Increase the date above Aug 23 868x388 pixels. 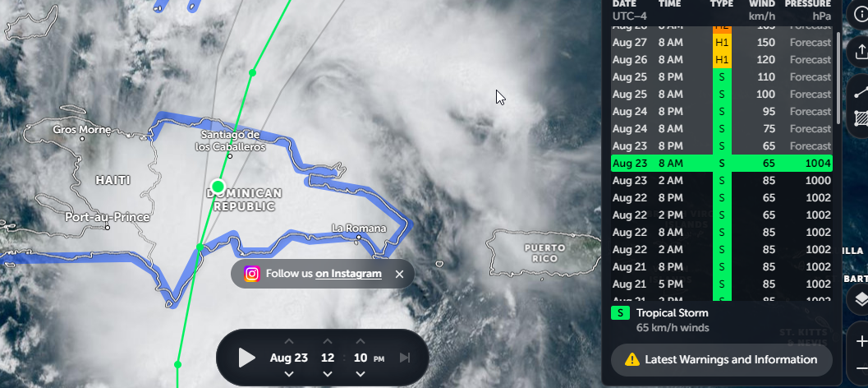pyautogui.click(x=289, y=341)
